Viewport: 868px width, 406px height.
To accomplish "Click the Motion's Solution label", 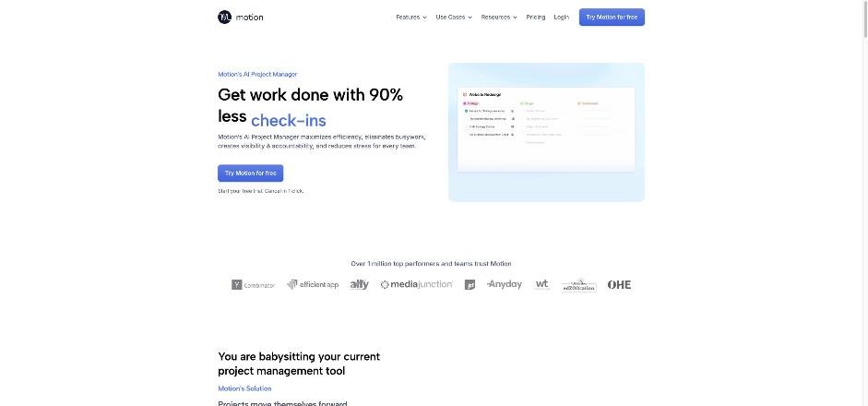I will (x=244, y=388).
